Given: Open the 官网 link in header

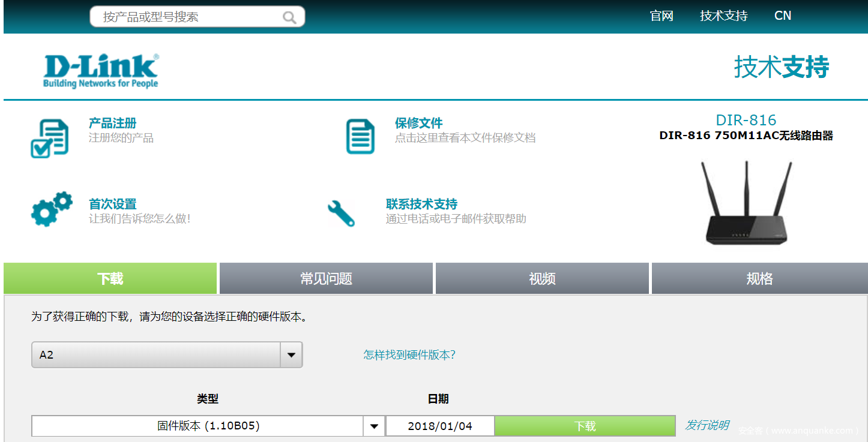Looking at the screenshot, I should [662, 16].
